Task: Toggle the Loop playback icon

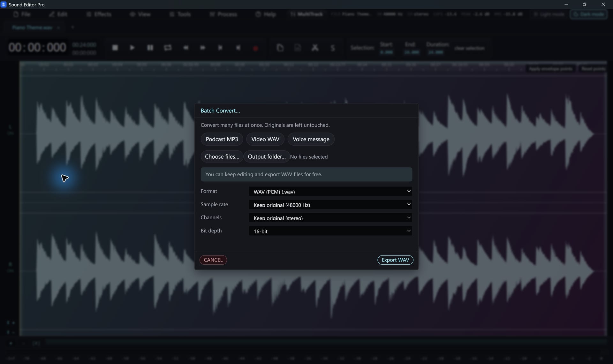Action: point(168,48)
